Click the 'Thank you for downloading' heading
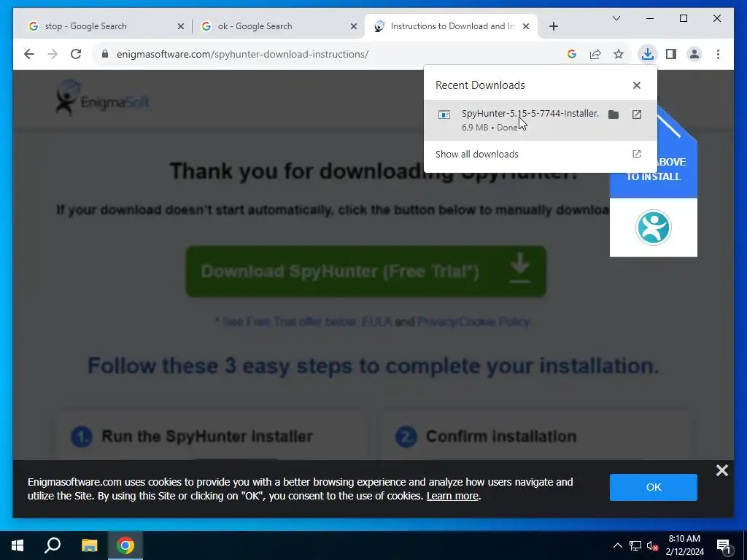747x560 pixels. (374, 171)
